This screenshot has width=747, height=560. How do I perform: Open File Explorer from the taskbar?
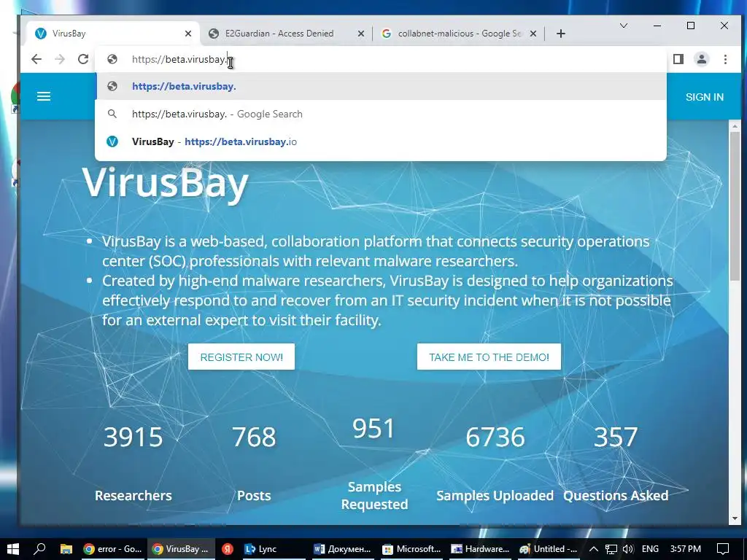66,549
